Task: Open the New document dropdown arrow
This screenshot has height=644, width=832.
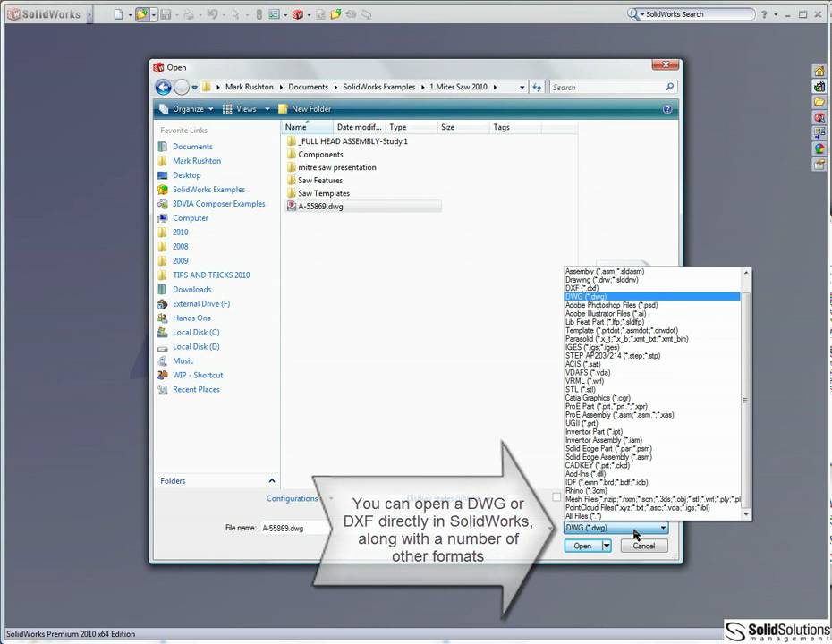Action: (130, 15)
